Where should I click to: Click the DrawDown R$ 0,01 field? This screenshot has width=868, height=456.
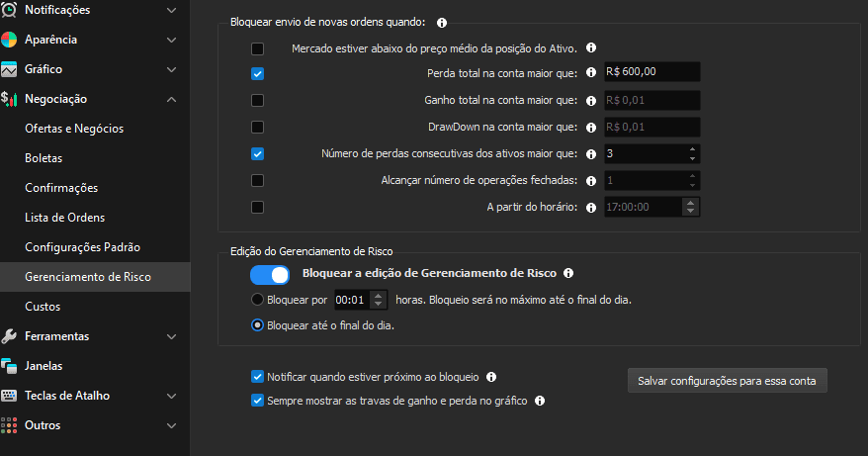(x=652, y=127)
